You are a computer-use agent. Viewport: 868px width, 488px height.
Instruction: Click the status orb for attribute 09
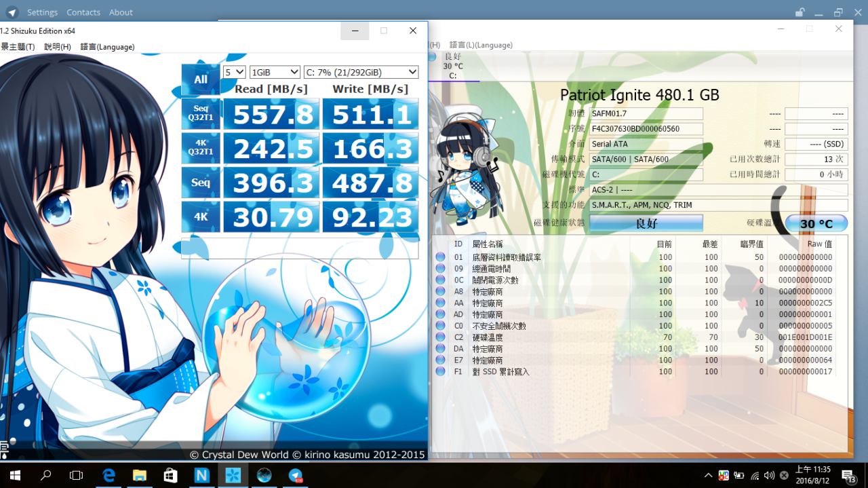(440, 269)
